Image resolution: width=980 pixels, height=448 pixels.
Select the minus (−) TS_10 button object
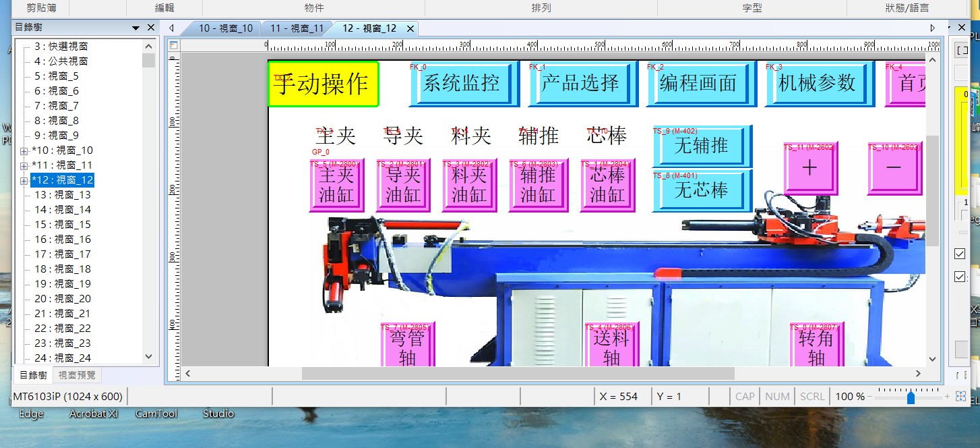(x=894, y=169)
